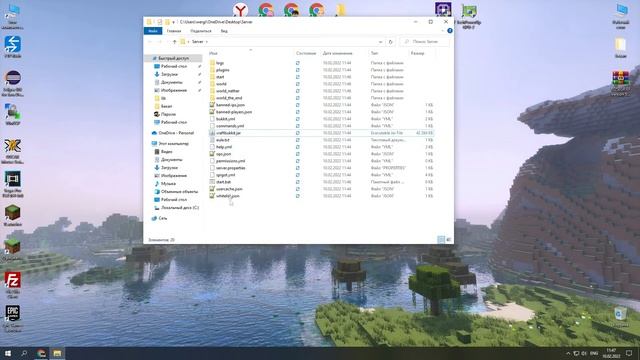640x360 pixels.
Task: Click the sync status icon for eula.txt
Action: coord(298,140)
